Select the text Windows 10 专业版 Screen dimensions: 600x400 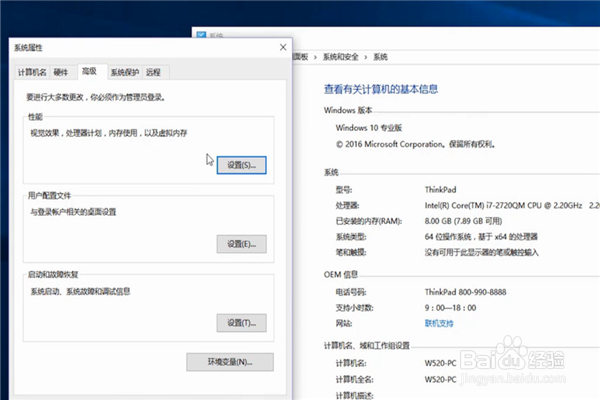[x=369, y=128]
